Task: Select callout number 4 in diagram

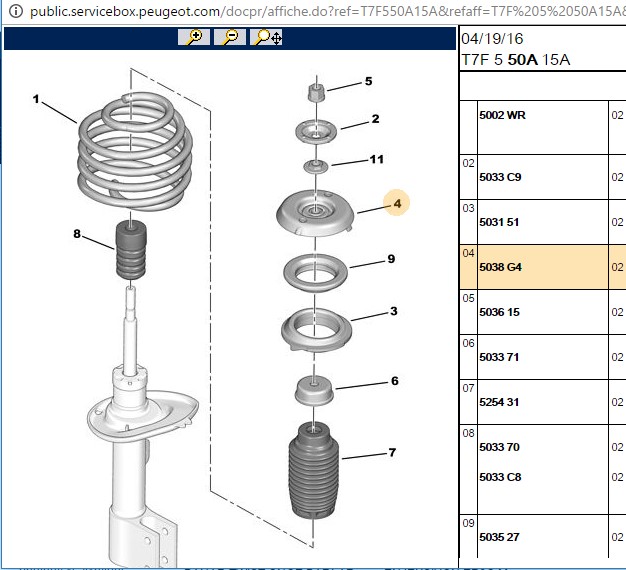Action: pos(397,204)
